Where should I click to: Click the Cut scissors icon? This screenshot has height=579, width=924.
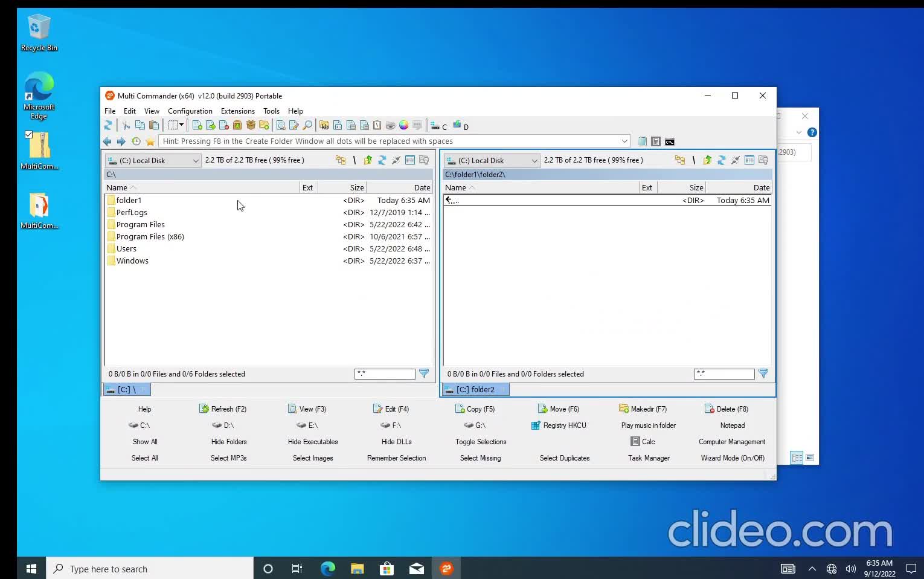coord(126,125)
